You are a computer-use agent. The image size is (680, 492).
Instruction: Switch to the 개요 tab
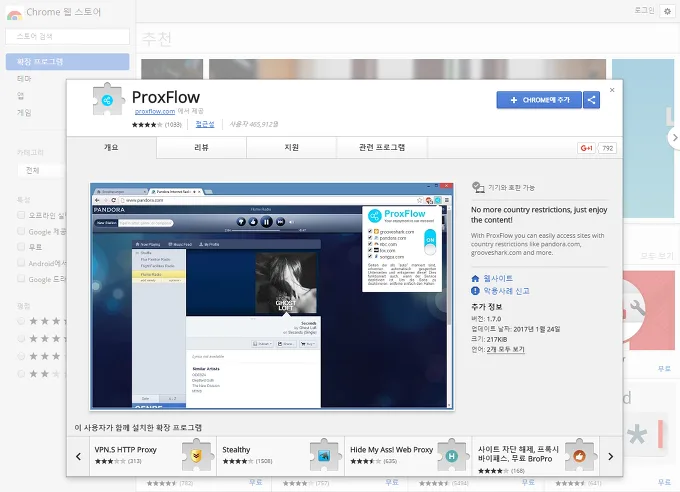pyautogui.click(x=111, y=148)
